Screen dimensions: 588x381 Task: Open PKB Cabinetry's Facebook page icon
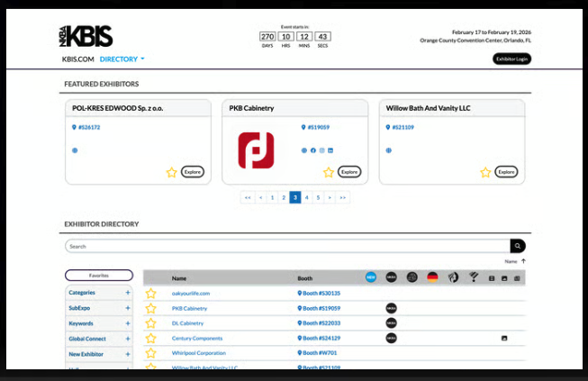[313, 150]
